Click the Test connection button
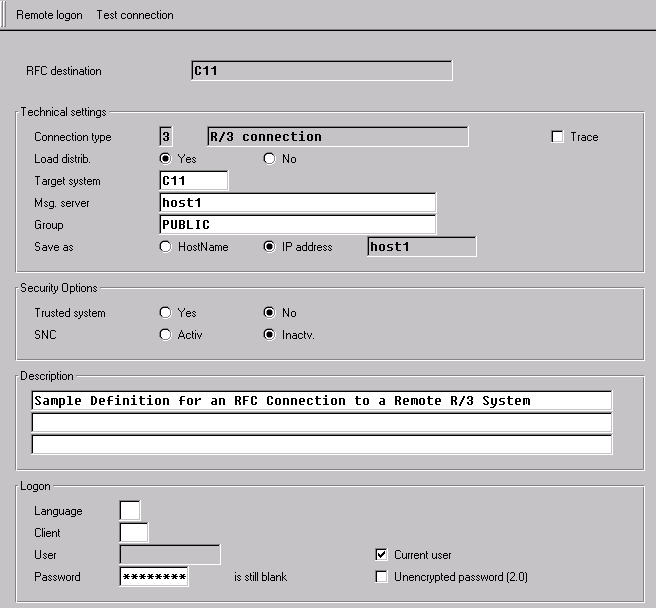 (x=134, y=15)
